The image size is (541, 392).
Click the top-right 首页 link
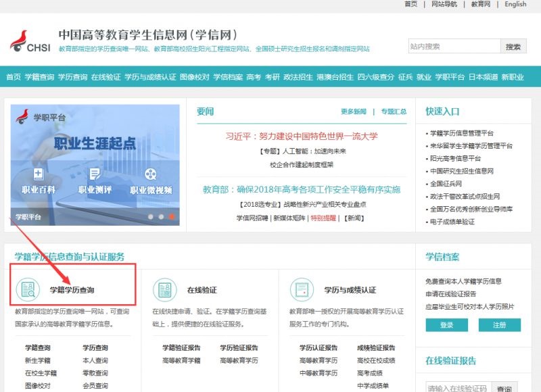(x=411, y=4)
